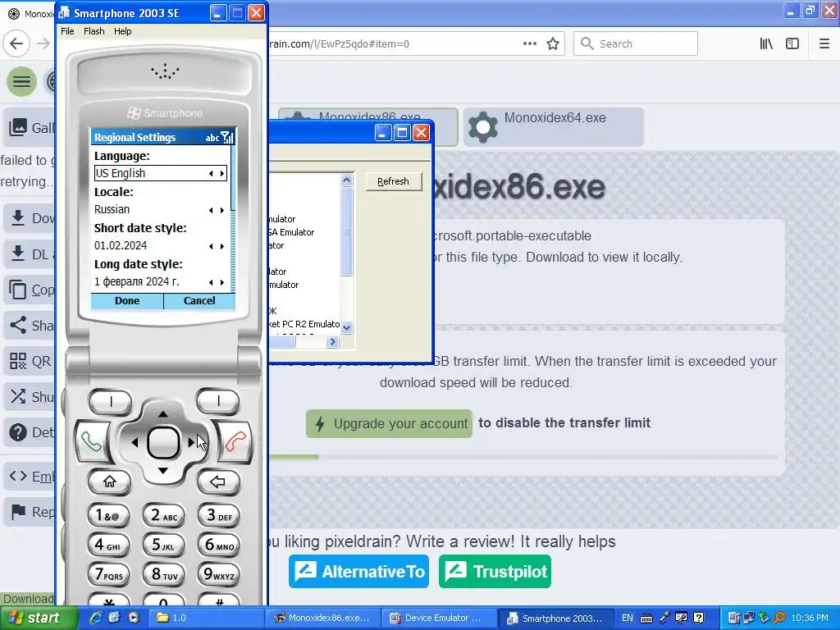
Task: Click pixeldrain Share sidebar icon
Action: [18, 325]
